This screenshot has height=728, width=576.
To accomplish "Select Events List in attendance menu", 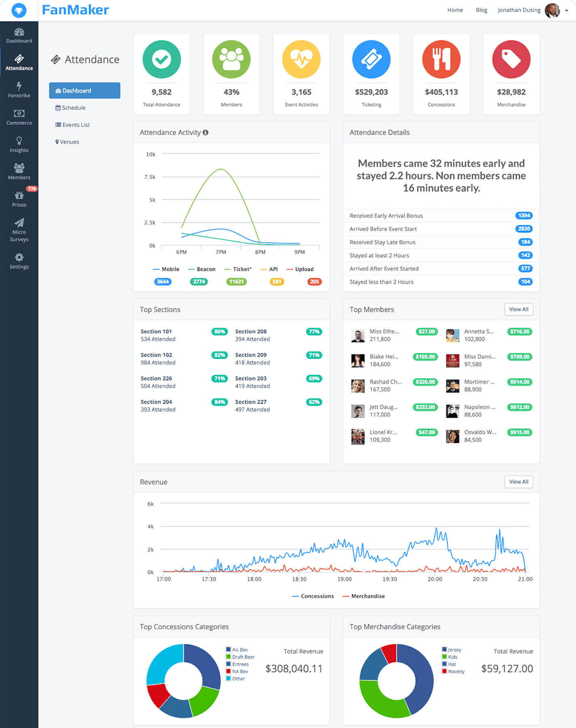I will coord(73,125).
